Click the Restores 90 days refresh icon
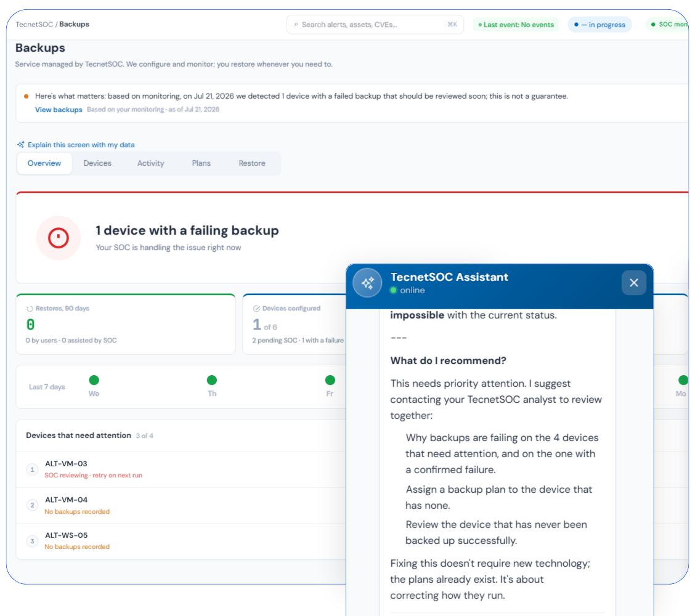 [x=30, y=309]
